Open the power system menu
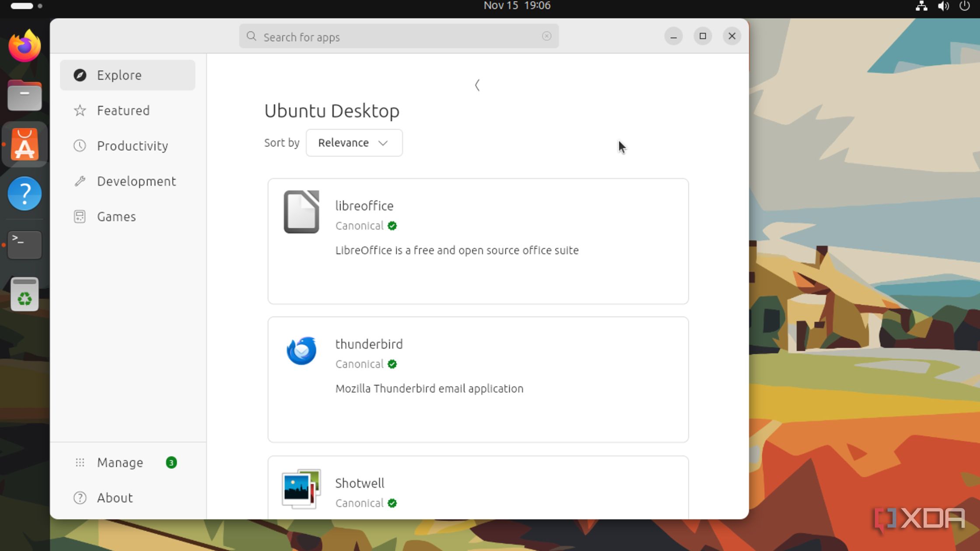 pyautogui.click(x=964, y=6)
